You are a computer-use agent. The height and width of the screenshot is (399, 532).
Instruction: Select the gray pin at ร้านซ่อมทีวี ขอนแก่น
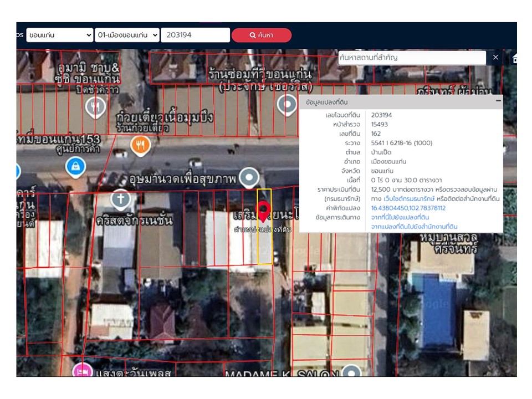pos(287,104)
